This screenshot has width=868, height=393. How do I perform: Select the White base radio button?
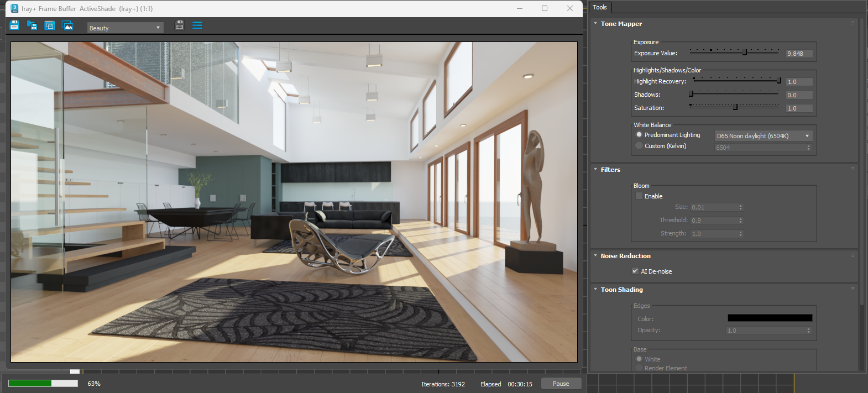639,359
